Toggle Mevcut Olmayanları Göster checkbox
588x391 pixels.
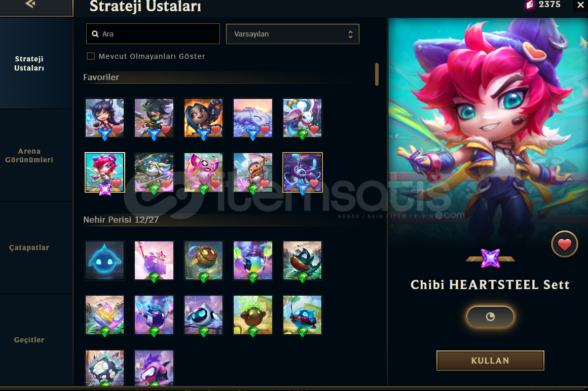tap(91, 56)
